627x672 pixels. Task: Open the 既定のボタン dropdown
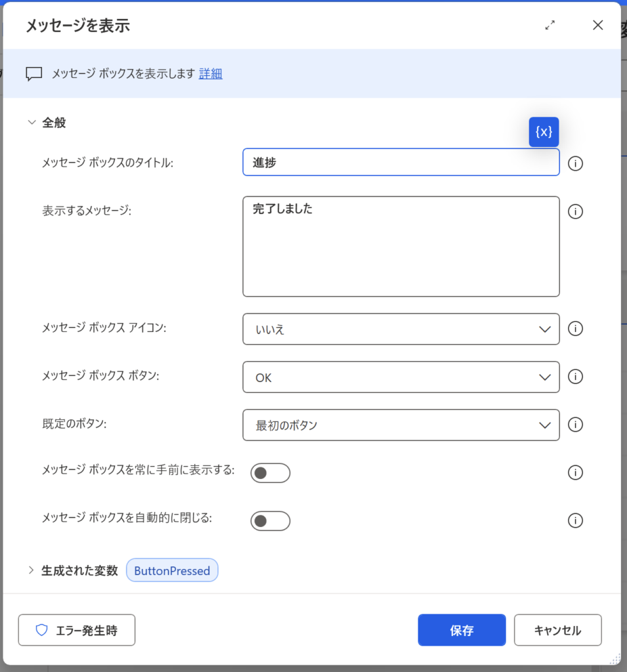[x=400, y=425]
